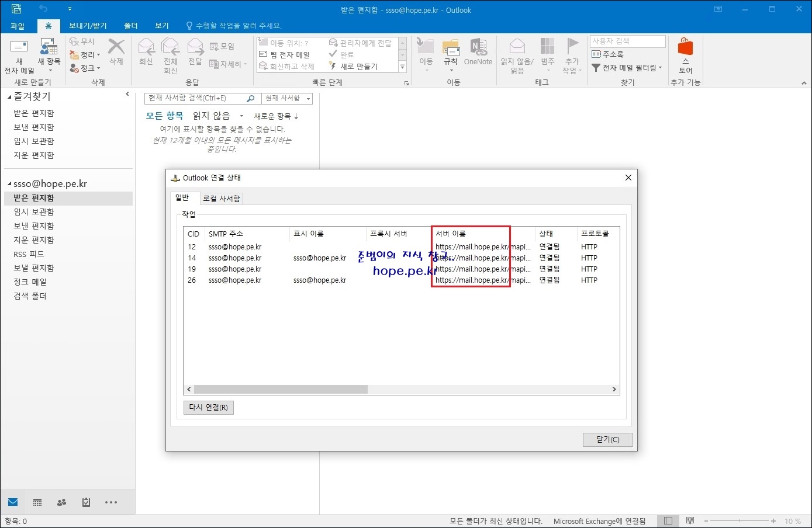
Task: Click the Mail navigation icon
Action: [x=13, y=502]
